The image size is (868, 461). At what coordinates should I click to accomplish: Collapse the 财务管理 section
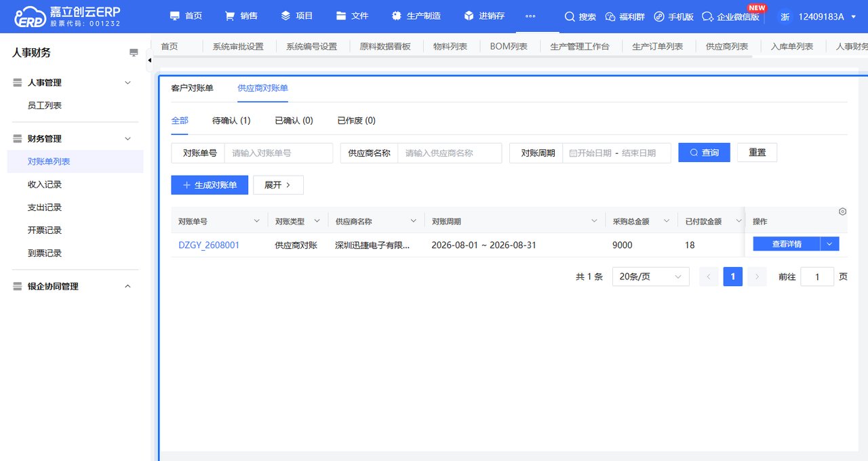[x=127, y=139]
